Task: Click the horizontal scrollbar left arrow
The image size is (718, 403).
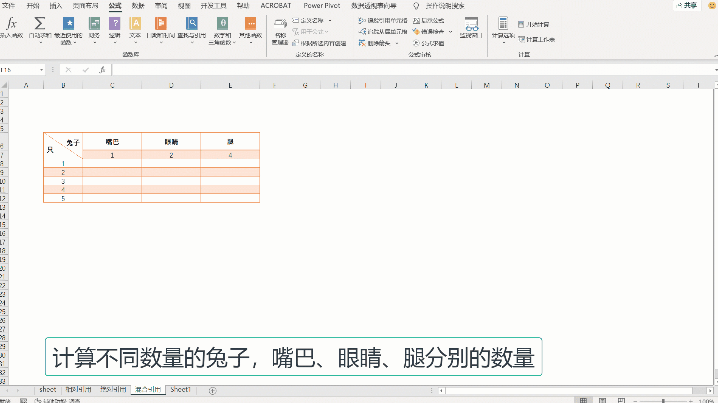Action: (441, 391)
